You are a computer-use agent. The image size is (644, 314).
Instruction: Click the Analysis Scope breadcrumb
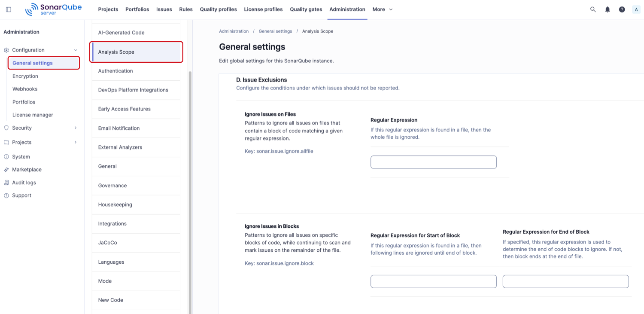click(318, 31)
